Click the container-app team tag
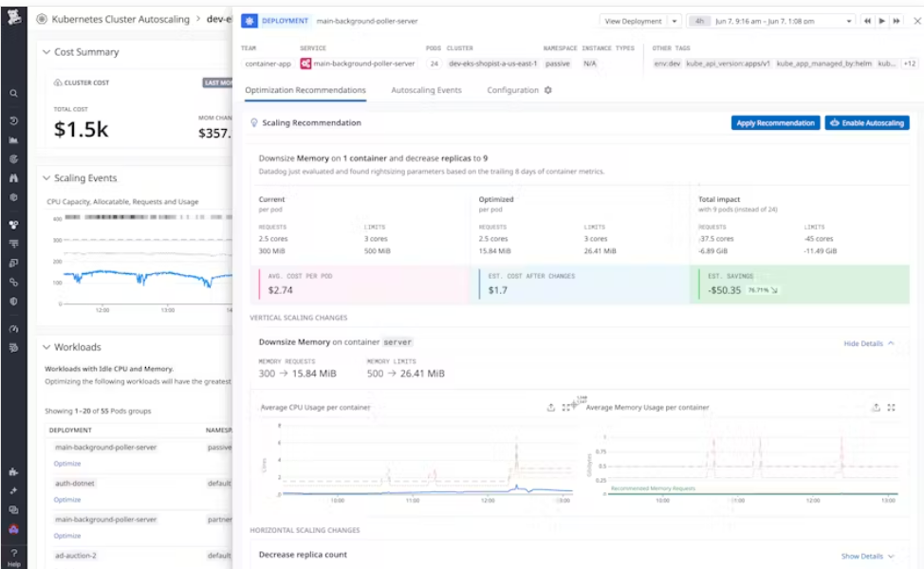Image resolution: width=924 pixels, height=569 pixels. coord(268,64)
